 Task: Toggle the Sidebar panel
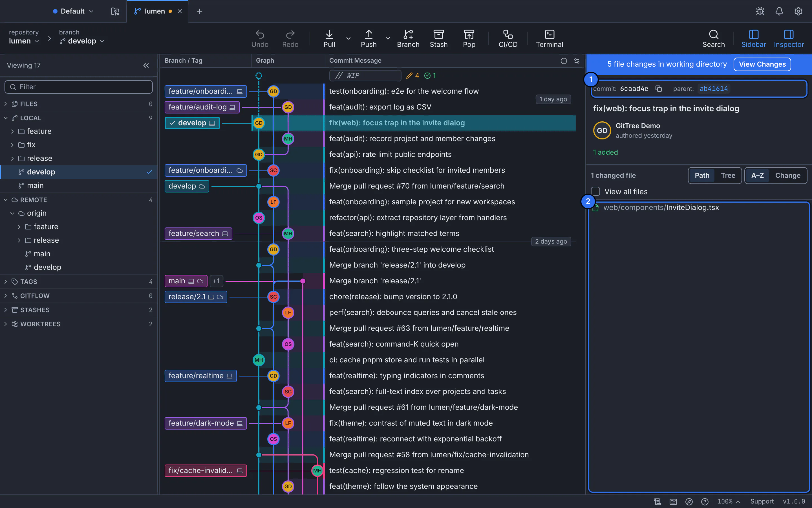point(753,39)
